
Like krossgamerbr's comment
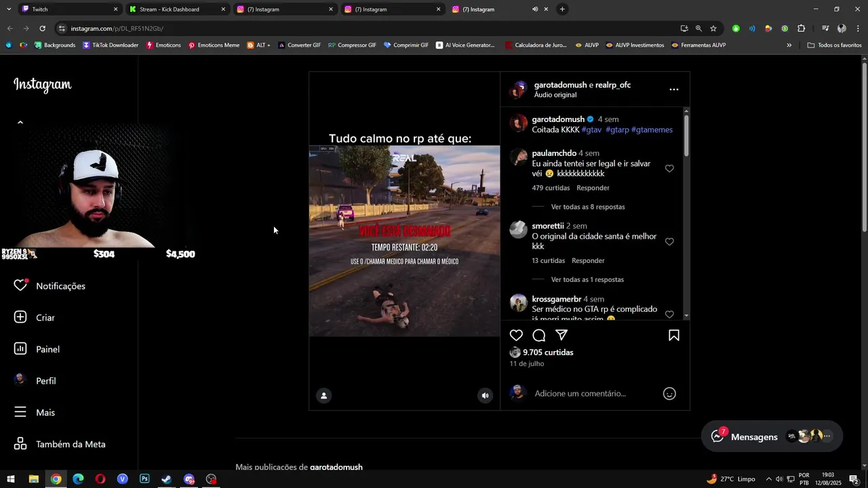pos(669,314)
